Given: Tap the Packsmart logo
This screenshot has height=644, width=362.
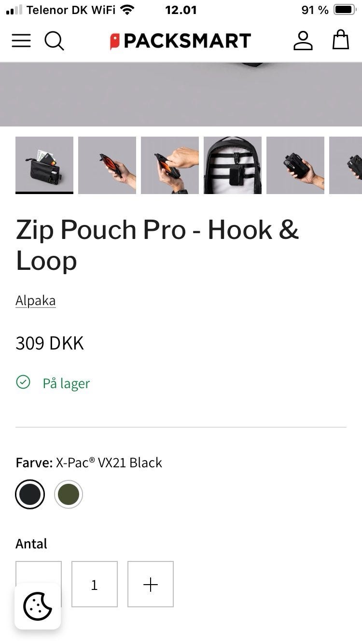Looking at the screenshot, I should (181, 41).
